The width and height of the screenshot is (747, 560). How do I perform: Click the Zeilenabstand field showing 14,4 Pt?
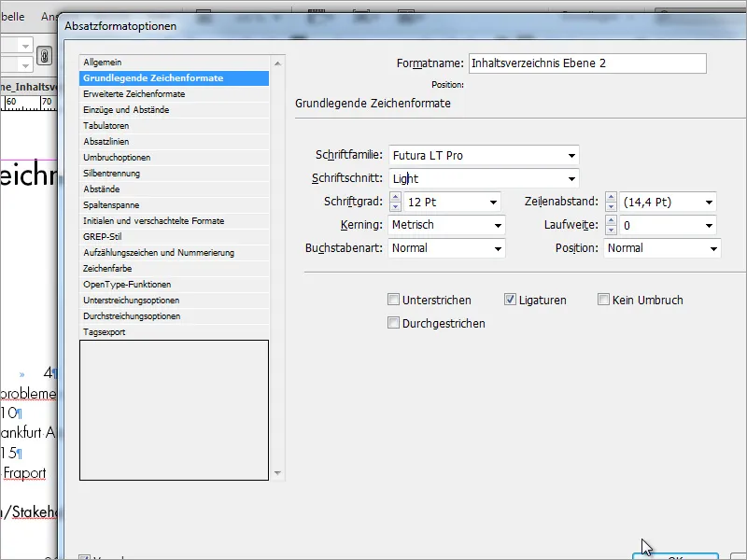click(661, 203)
